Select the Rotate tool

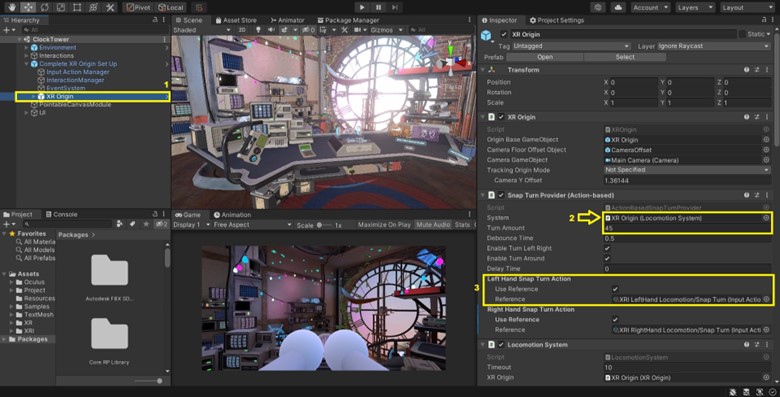click(44, 7)
